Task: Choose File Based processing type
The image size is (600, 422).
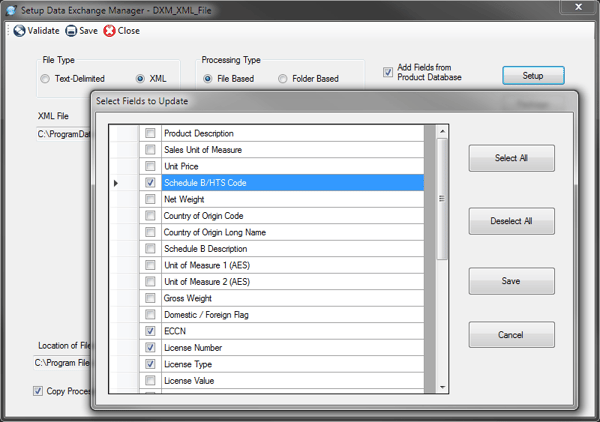Action: point(208,79)
